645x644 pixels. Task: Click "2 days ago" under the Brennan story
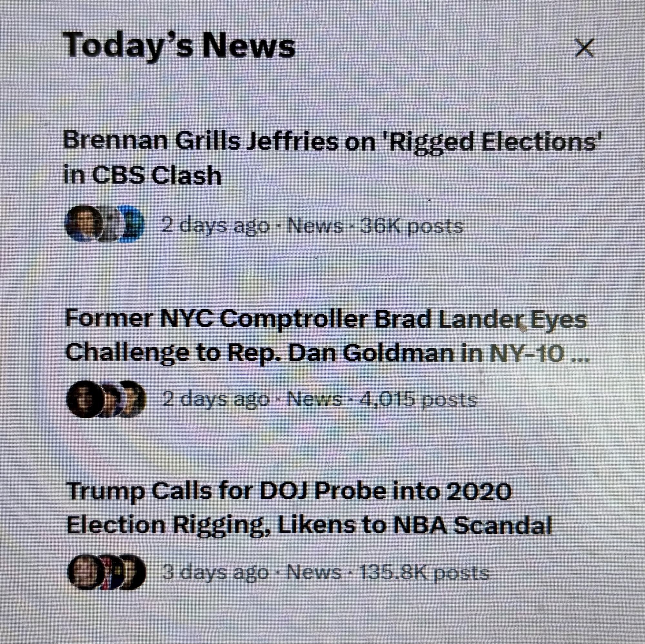coord(215,226)
